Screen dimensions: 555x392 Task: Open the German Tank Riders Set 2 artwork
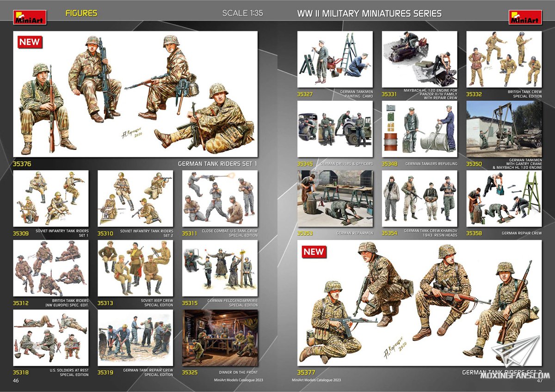[419, 303]
